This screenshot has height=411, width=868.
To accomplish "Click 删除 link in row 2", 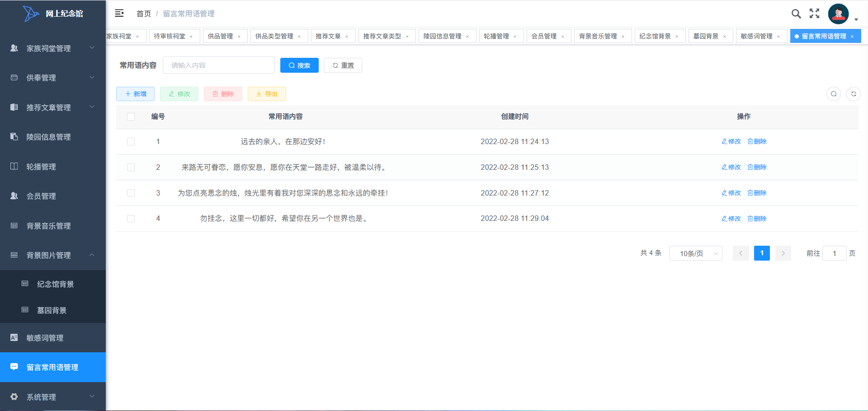I will coord(757,167).
